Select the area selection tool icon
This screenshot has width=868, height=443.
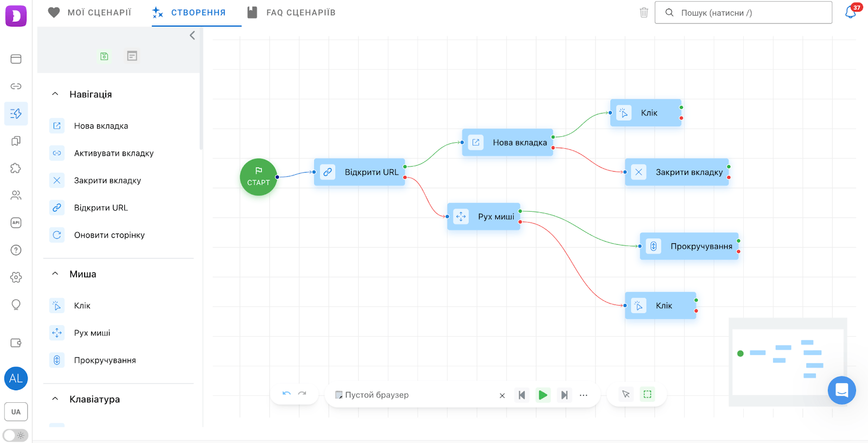point(647,395)
